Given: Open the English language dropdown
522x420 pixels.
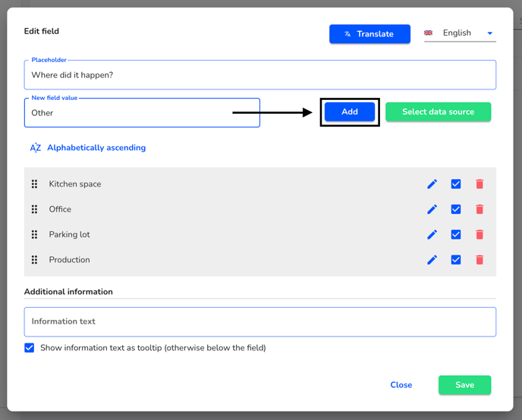Looking at the screenshot, I should tap(460, 33).
